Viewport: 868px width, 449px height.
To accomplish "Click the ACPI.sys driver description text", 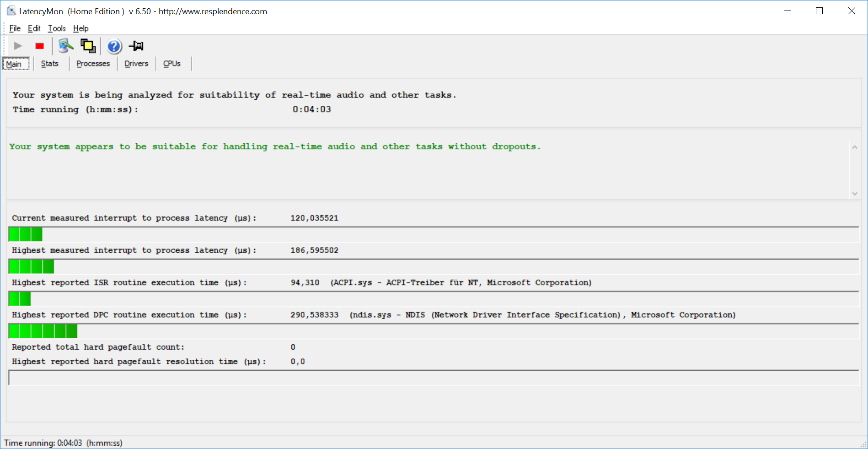I will point(461,283).
